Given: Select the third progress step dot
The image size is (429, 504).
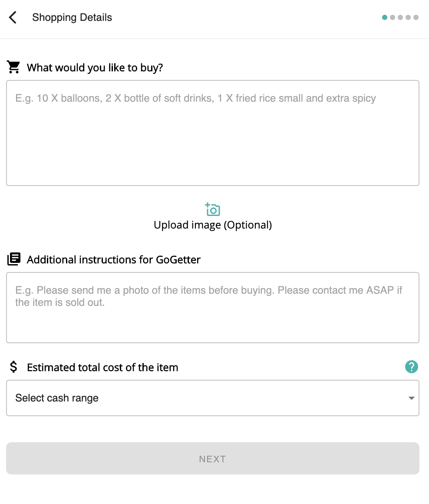Looking at the screenshot, I should click(x=400, y=18).
